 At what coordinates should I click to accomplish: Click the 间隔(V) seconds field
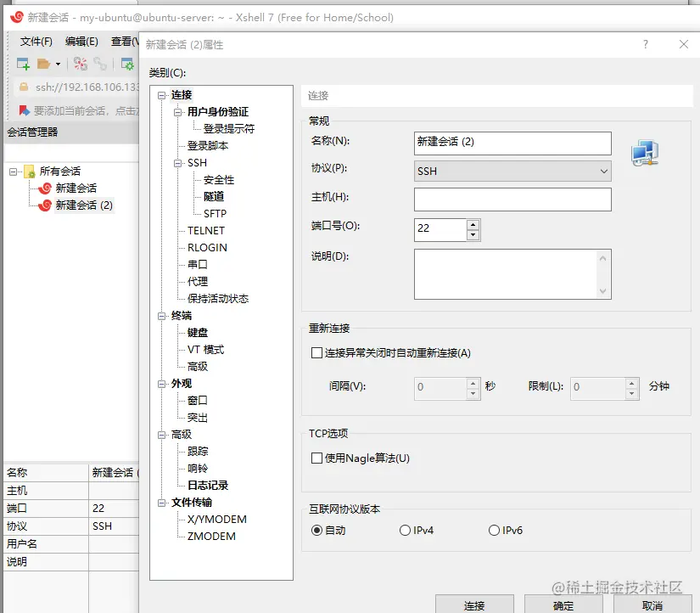(x=440, y=387)
